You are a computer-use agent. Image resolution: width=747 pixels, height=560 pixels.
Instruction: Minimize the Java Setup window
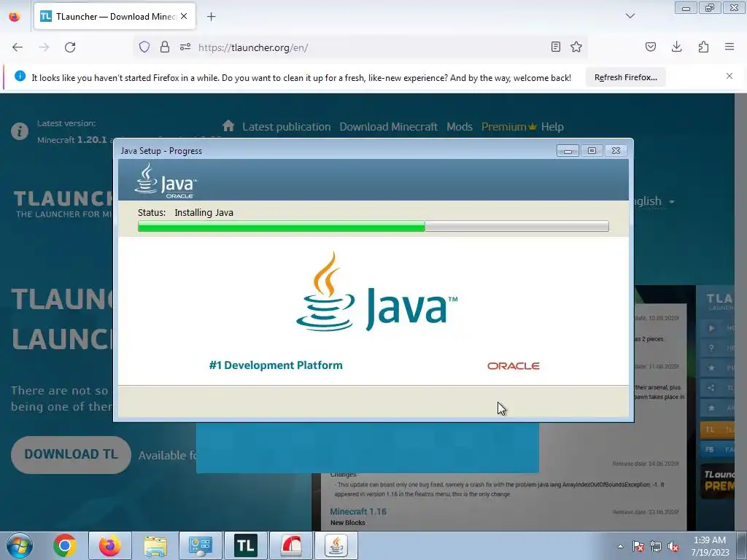(x=568, y=151)
